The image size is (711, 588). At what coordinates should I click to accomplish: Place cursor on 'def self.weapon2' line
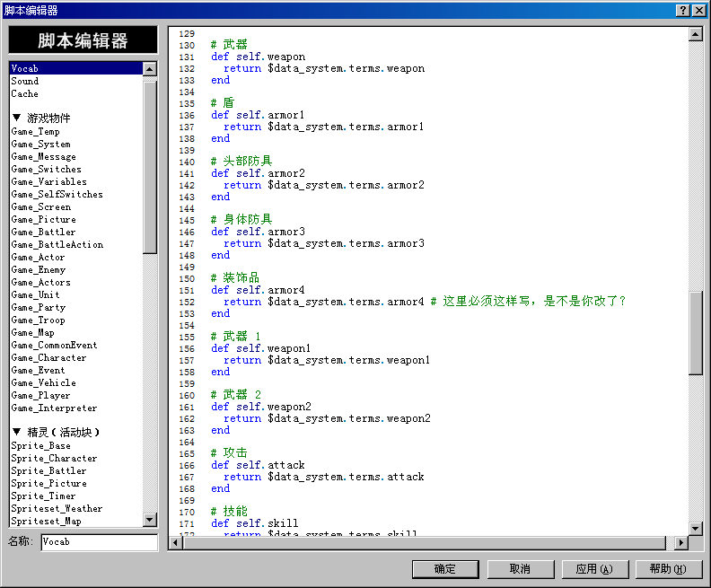[x=261, y=407]
